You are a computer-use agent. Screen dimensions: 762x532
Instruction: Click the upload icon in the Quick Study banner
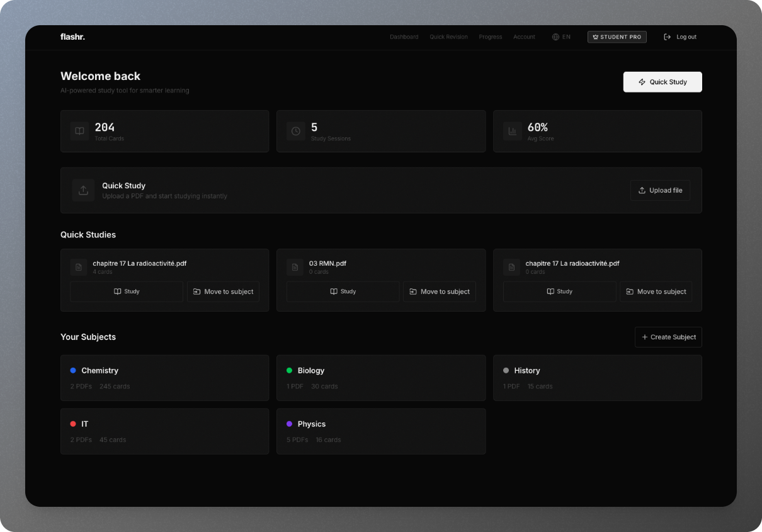[x=83, y=190]
